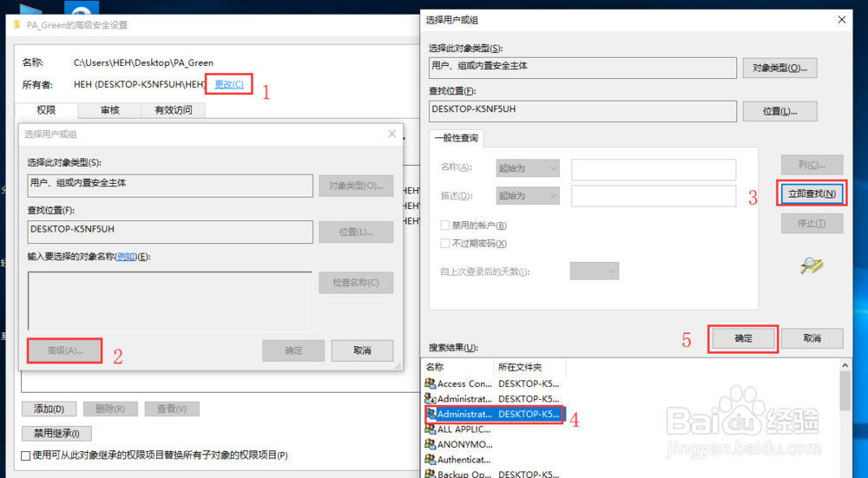Enable replacing child object permission entries checkbox
This screenshot has height=478, width=868.
pos(25,455)
